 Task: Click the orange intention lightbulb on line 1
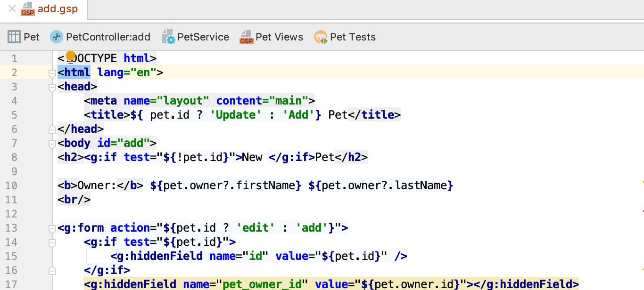(71, 56)
